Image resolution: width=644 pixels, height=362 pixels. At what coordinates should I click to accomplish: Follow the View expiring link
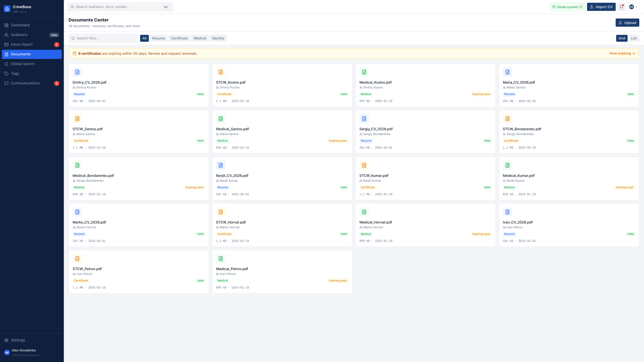pyautogui.click(x=622, y=53)
